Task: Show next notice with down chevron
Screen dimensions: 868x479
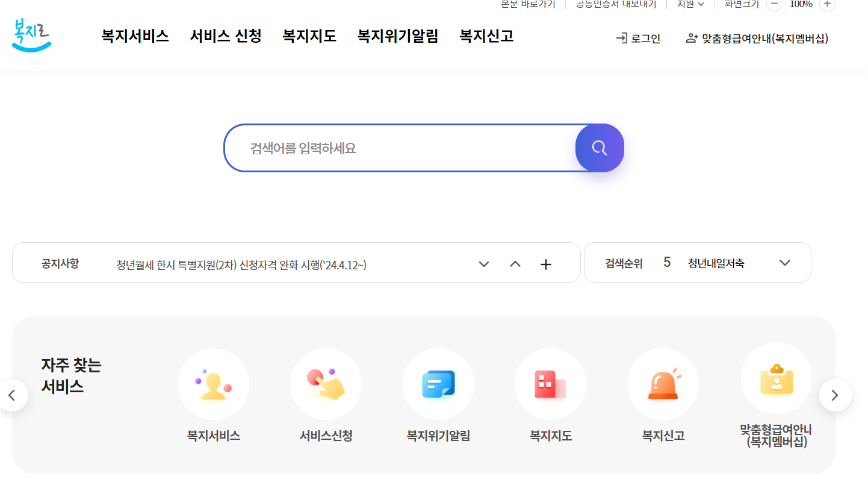Action: click(x=484, y=264)
